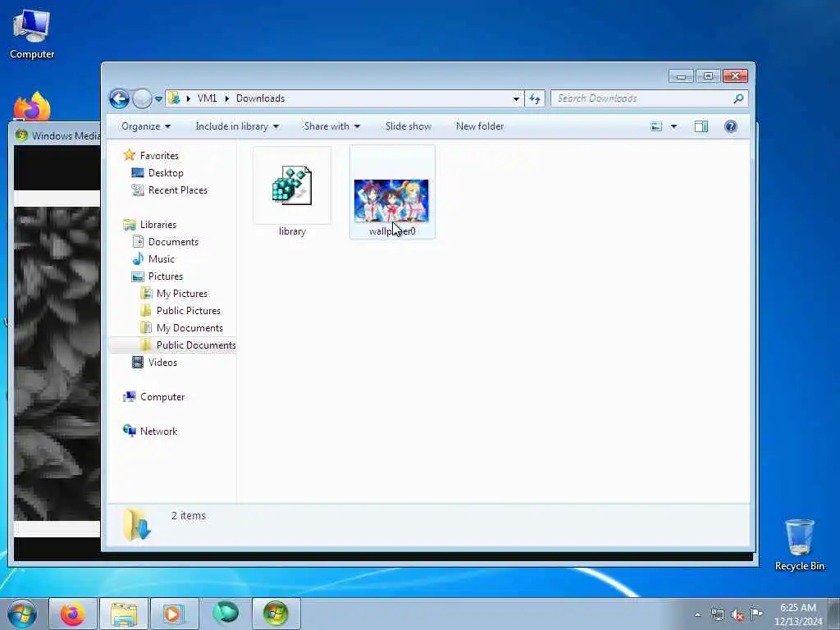Open Public Pictures folder

pyautogui.click(x=188, y=311)
